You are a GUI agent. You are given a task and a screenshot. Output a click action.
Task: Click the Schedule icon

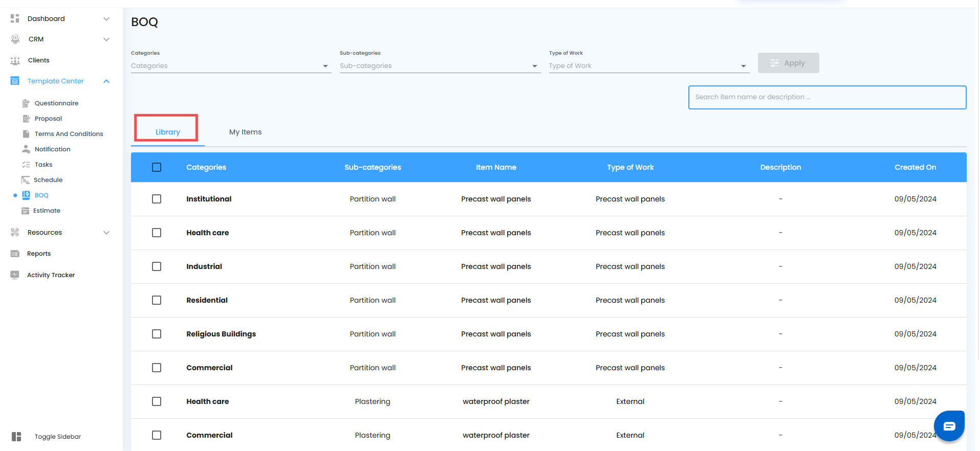(x=26, y=180)
